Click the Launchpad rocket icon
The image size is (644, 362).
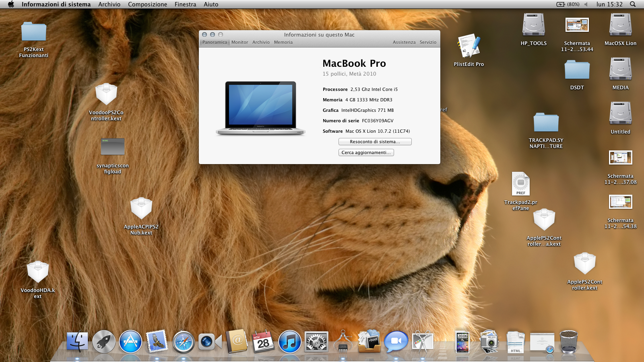[x=104, y=342]
